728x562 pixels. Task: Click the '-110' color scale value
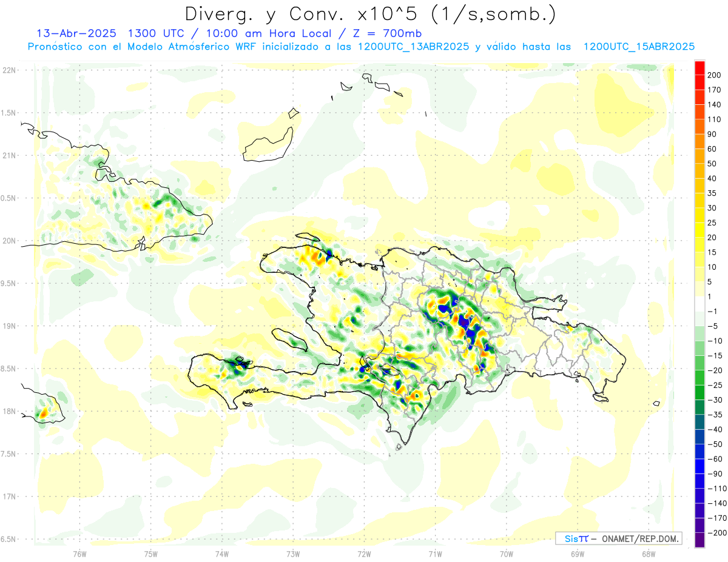(717, 489)
